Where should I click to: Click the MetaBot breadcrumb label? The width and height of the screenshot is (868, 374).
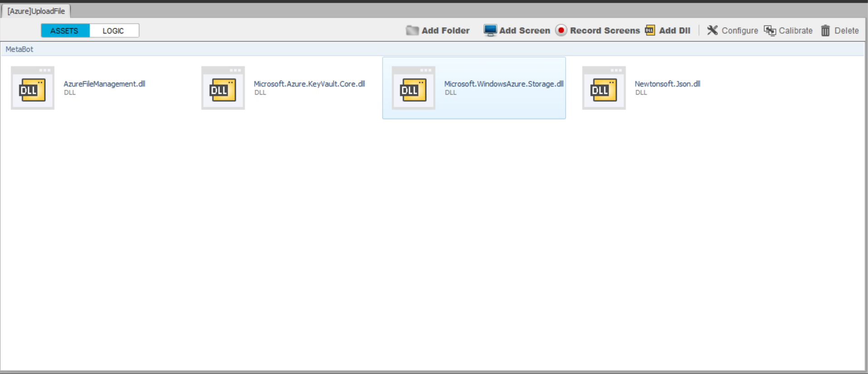click(x=20, y=49)
